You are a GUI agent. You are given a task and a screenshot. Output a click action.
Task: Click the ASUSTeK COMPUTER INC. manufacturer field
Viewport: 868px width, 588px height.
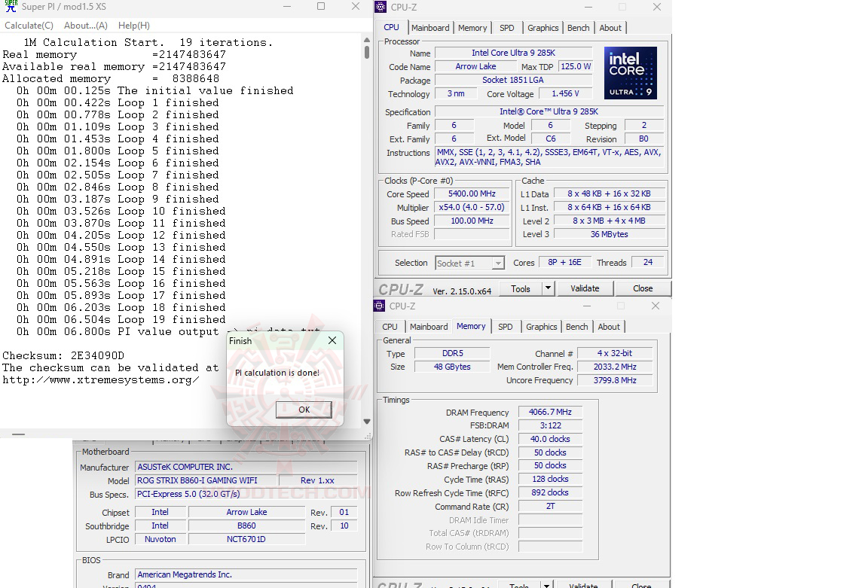246,467
